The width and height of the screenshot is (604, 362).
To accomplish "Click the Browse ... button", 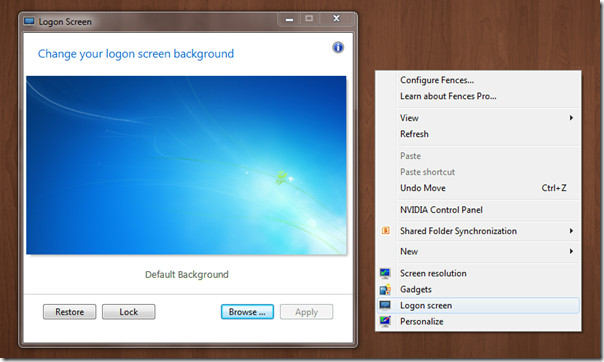I will click(247, 312).
